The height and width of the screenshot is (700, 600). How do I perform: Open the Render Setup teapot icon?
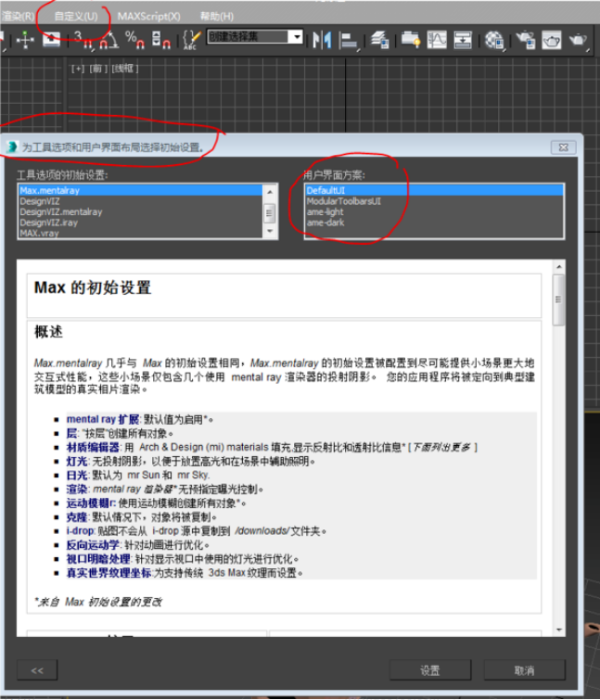526,40
